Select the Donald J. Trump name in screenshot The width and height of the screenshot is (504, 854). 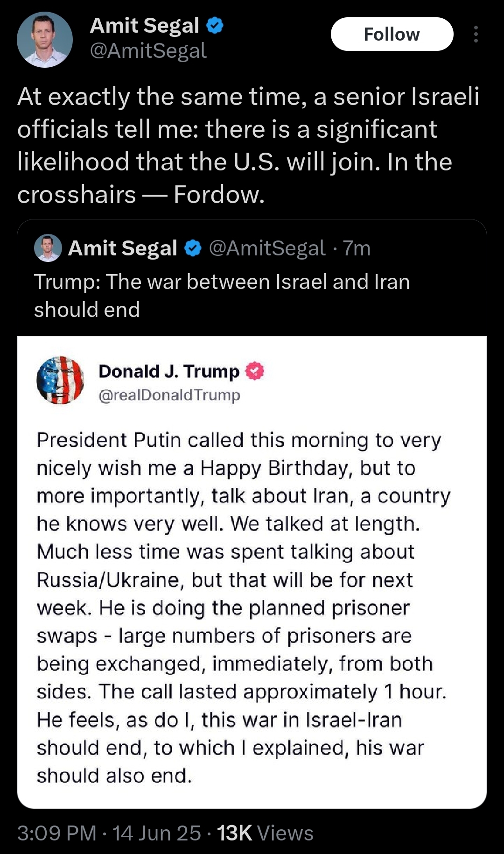coord(169,371)
